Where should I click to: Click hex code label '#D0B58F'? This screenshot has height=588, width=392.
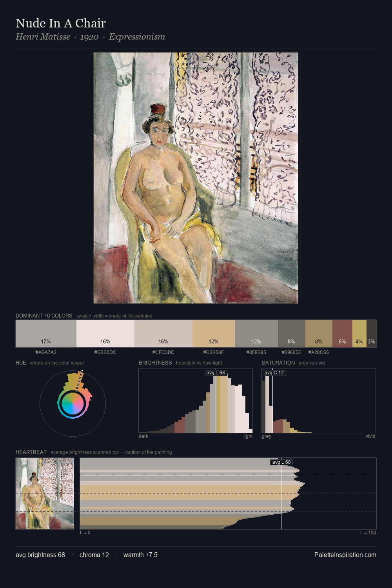tap(214, 352)
